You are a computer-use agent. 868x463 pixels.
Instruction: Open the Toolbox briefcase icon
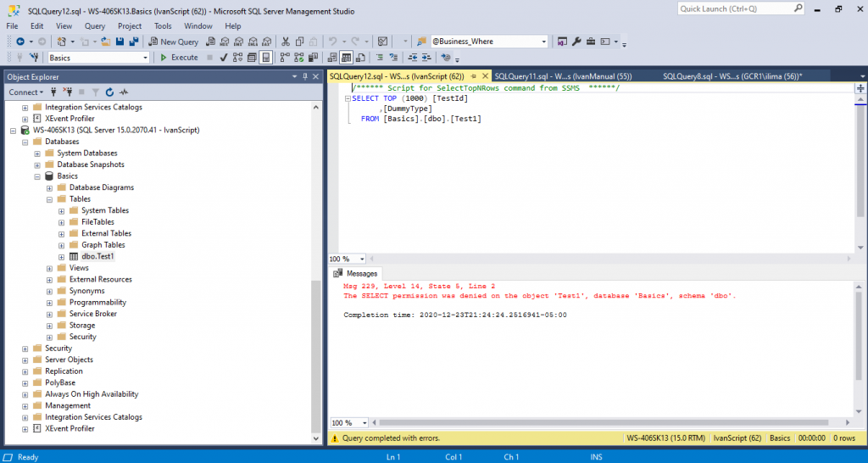pyautogui.click(x=591, y=42)
